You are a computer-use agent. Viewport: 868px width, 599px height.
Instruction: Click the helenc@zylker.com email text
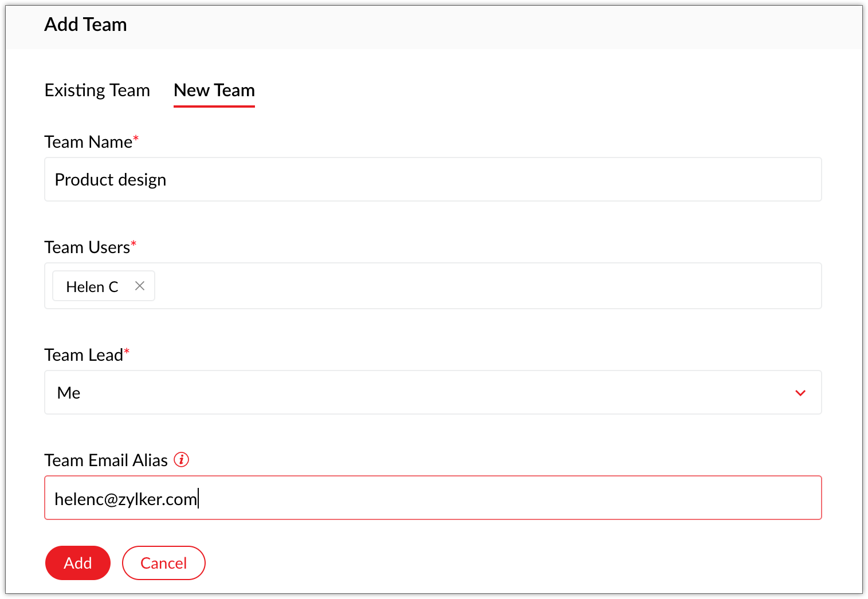pyautogui.click(x=125, y=499)
